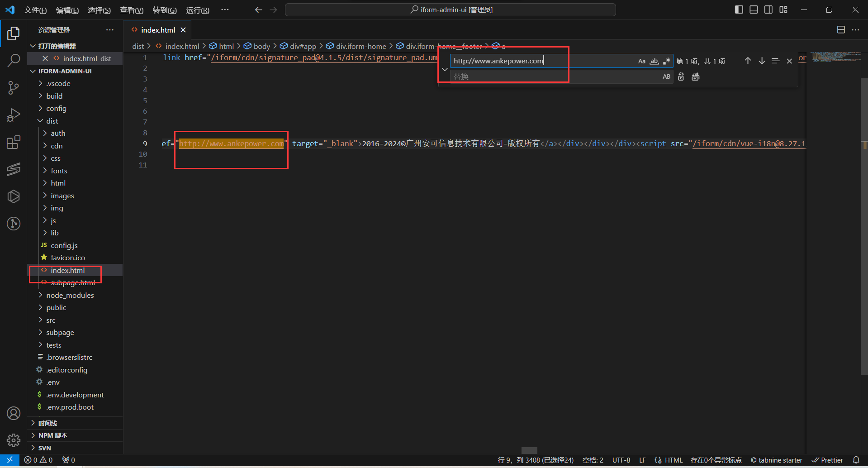Open the Search view in activity bar
868x468 pixels.
14,60
